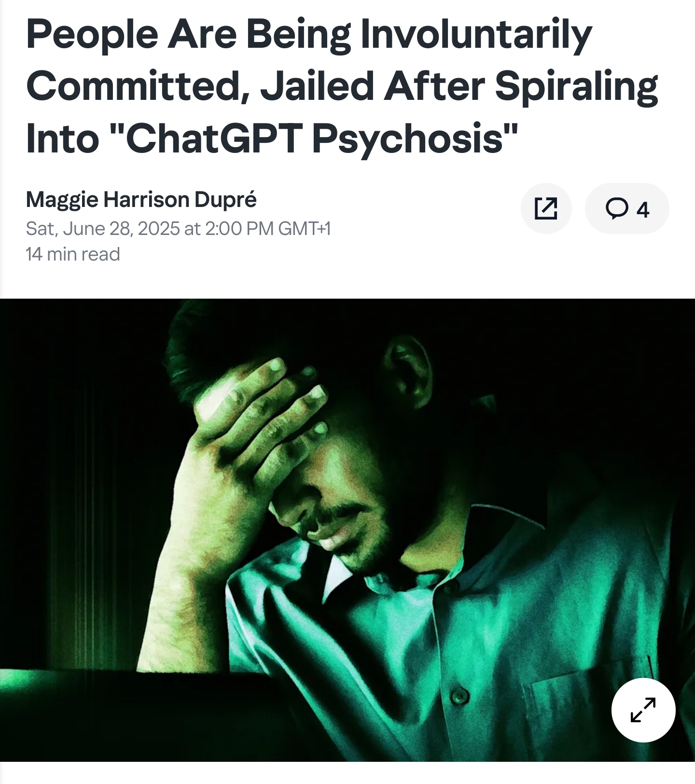Open comments via the speech bubble icon
Viewport: 695px width, 784px height.
coord(617,208)
